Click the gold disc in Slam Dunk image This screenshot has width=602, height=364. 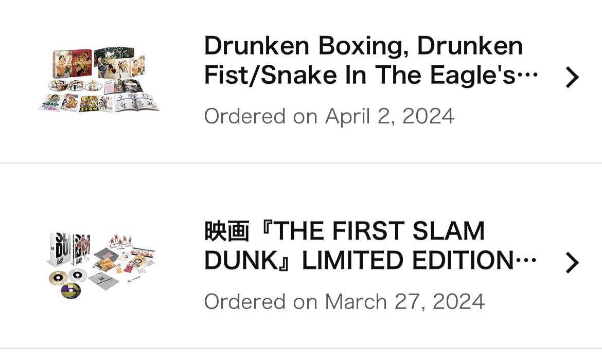coord(59,277)
